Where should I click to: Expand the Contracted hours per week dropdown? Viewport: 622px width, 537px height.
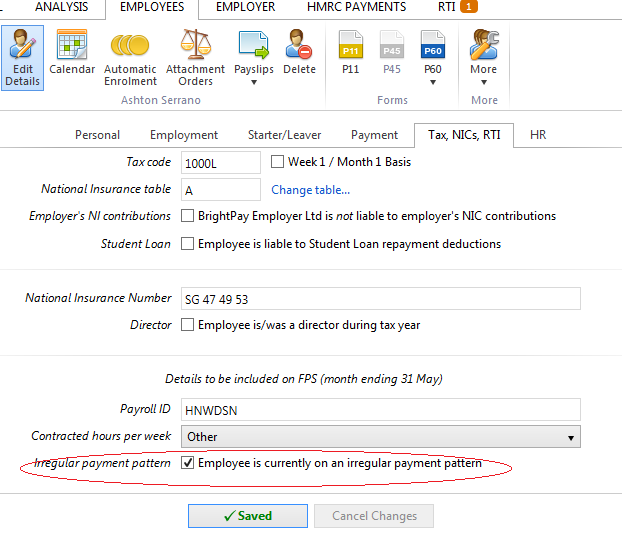pyautogui.click(x=571, y=437)
